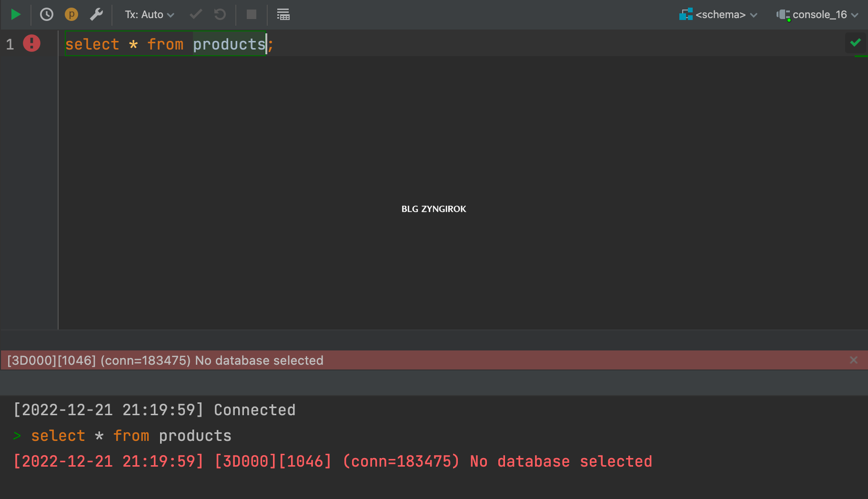The height and width of the screenshot is (499, 868).
Task: Toggle the in-editor results table icon
Action: 283,15
